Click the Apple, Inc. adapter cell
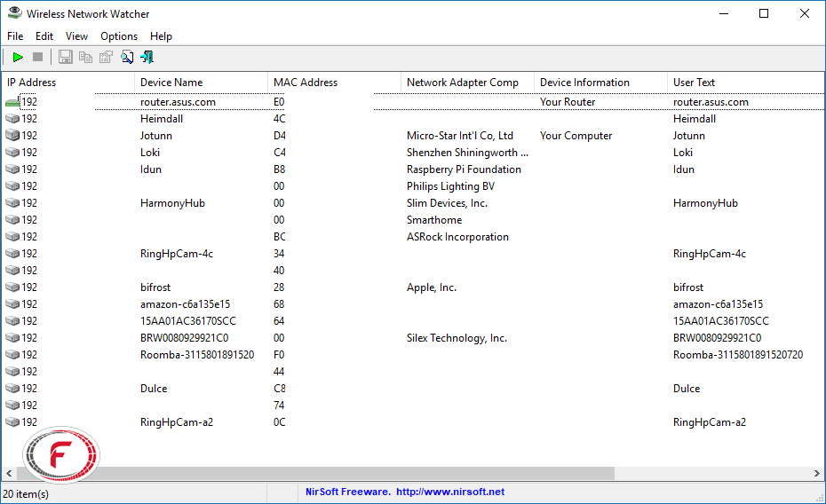This screenshot has width=826, height=504. [432, 287]
